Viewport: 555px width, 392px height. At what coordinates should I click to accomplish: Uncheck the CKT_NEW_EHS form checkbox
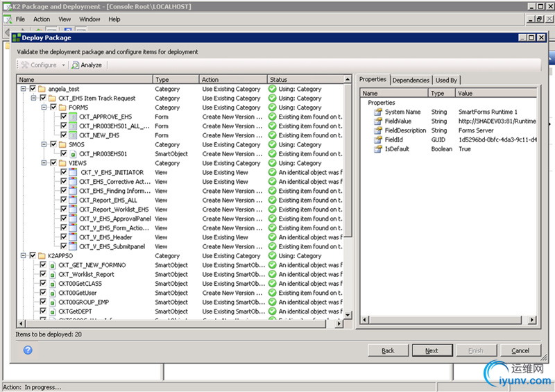pos(63,135)
